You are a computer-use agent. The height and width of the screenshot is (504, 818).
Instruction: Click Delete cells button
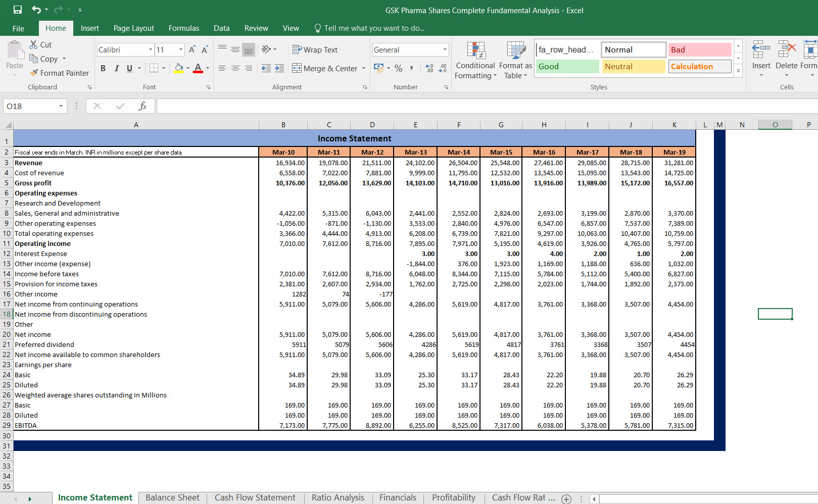(x=787, y=59)
